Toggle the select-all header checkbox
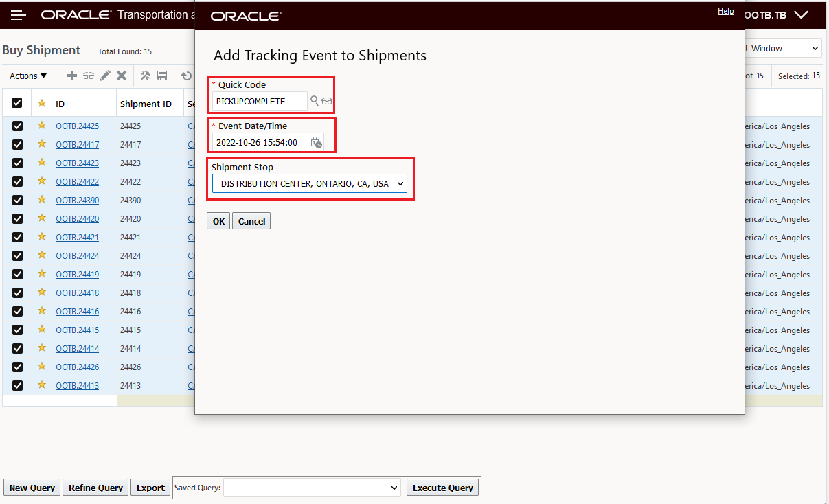The width and height of the screenshot is (829, 504). pyautogui.click(x=17, y=103)
